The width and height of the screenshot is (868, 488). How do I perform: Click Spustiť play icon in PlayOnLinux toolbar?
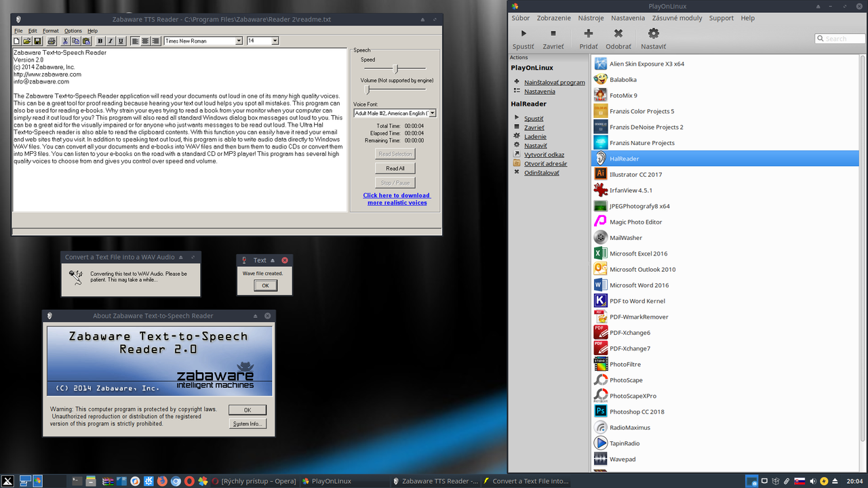pos(523,33)
